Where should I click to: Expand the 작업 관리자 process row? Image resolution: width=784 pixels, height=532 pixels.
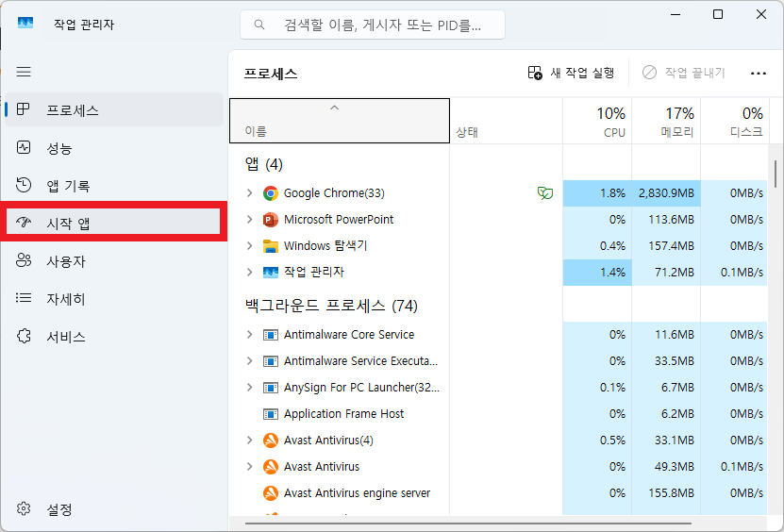point(249,273)
